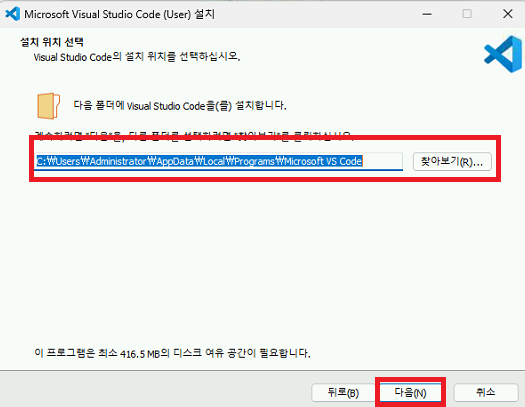The height and width of the screenshot is (407, 525).
Task: Click the 다음(N) next button
Action: point(410,392)
